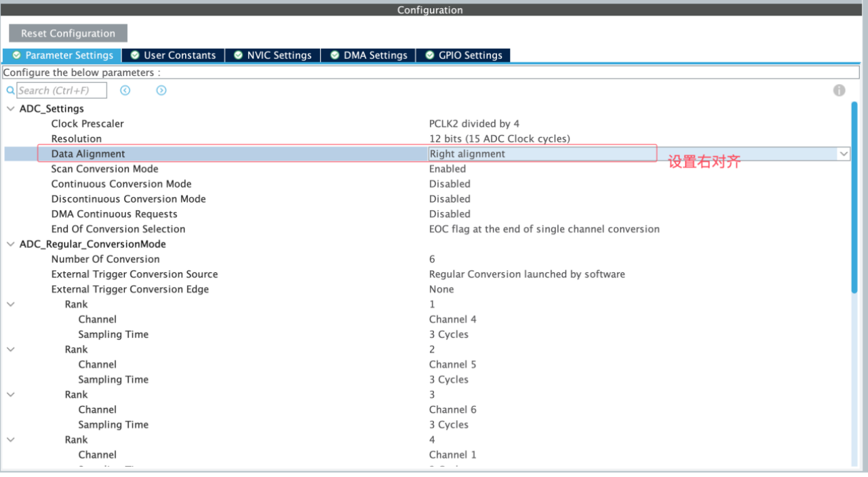The width and height of the screenshot is (868, 477).
Task: Go to previous search result arrow
Action: [125, 90]
